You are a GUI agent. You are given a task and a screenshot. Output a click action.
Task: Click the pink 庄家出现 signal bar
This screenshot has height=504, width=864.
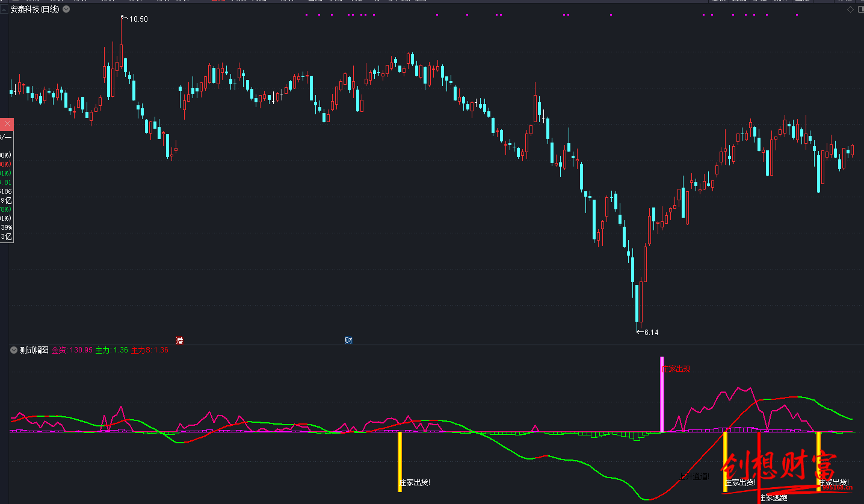point(662,397)
